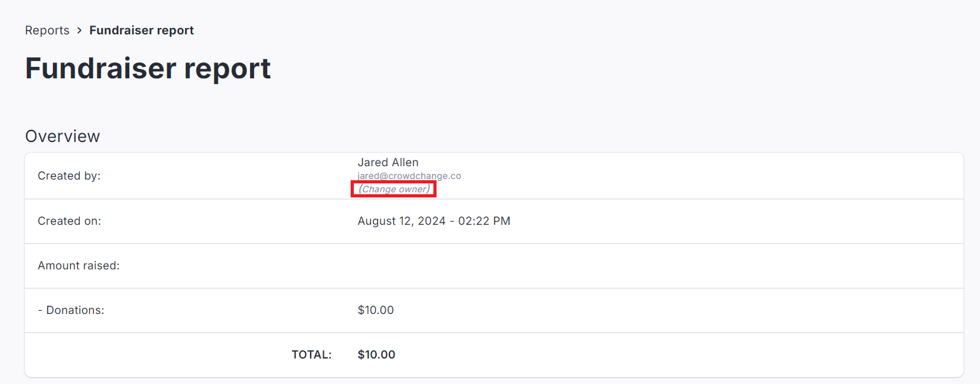The image size is (980, 384).
Task: Click the dash before Donations
Action: tap(40, 310)
